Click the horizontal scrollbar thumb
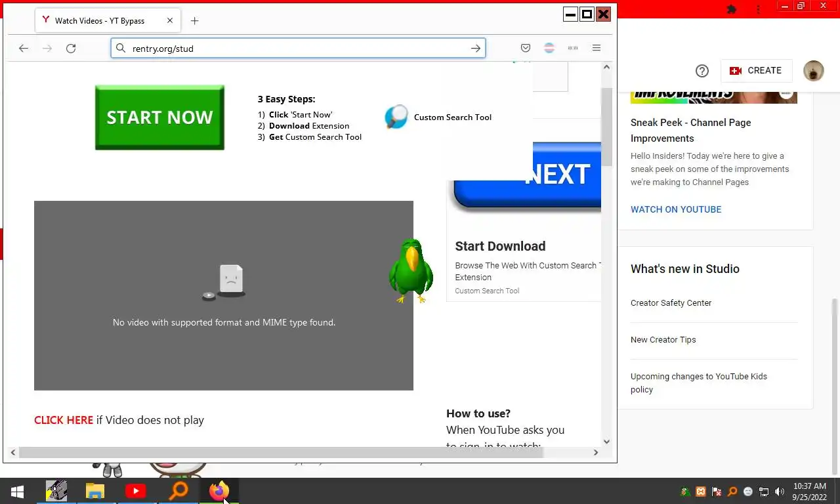This screenshot has width=840, height=504. (x=281, y=452)
